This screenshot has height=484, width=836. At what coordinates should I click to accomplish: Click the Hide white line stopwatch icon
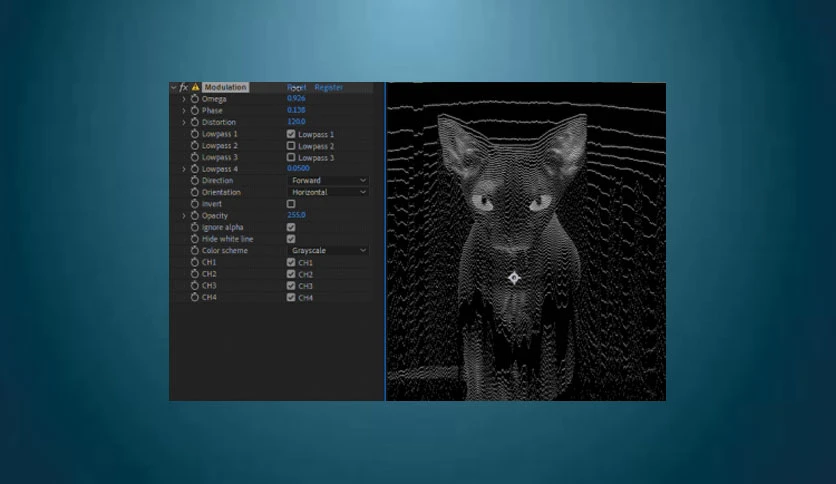[x=195, y=239]
